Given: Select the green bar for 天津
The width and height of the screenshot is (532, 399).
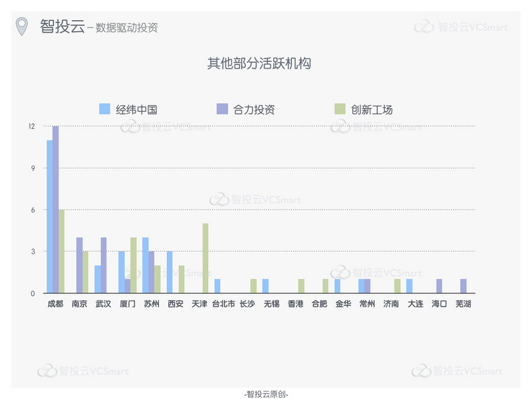Looking at the screenshot, I should point(205,258).
